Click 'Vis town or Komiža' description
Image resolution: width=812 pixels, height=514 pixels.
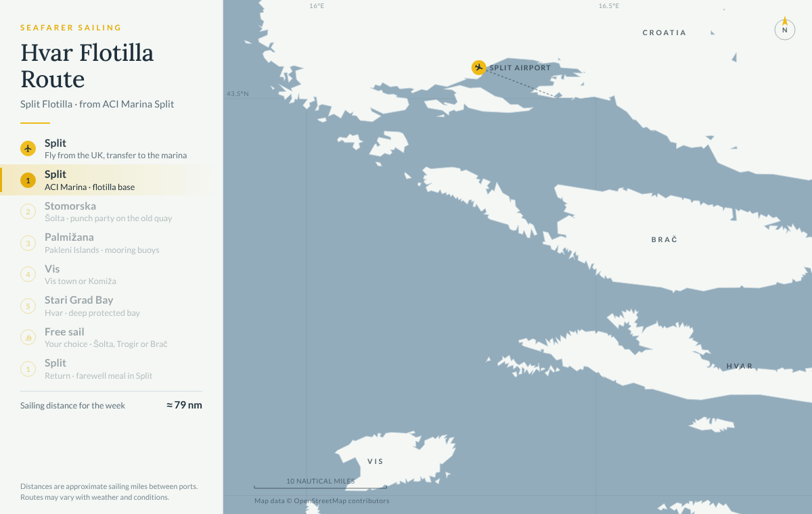(81, 281)
